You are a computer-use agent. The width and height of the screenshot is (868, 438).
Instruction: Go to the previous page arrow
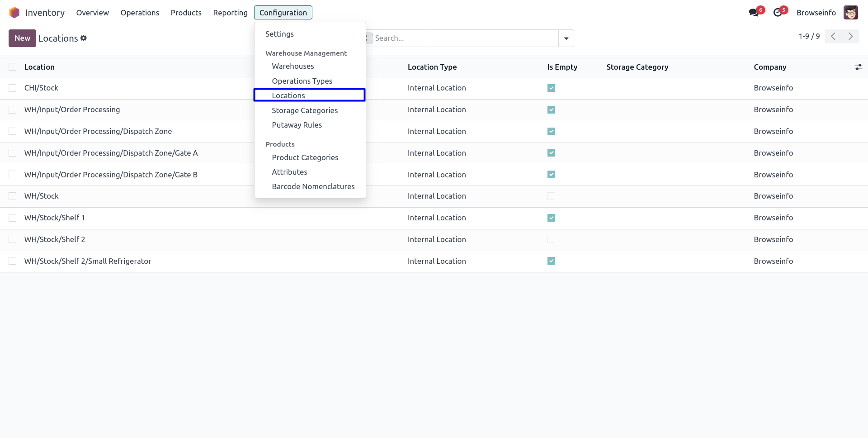click(833, 37)
